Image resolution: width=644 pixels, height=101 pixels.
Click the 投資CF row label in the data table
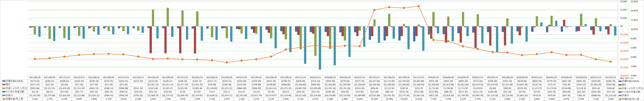(9, 95)
